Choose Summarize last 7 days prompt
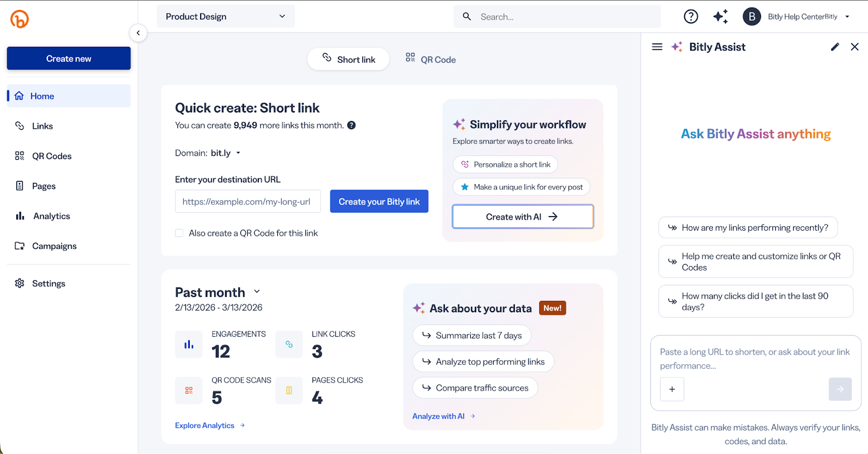The width and height of the screenshot is (868, 454). [x=472, y=336]
